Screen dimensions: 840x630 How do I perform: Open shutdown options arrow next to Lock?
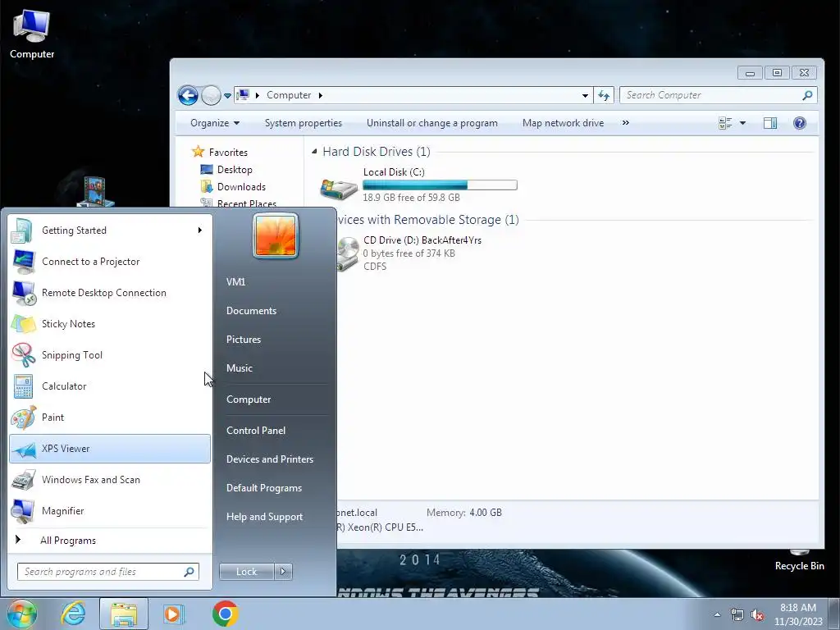283,572
